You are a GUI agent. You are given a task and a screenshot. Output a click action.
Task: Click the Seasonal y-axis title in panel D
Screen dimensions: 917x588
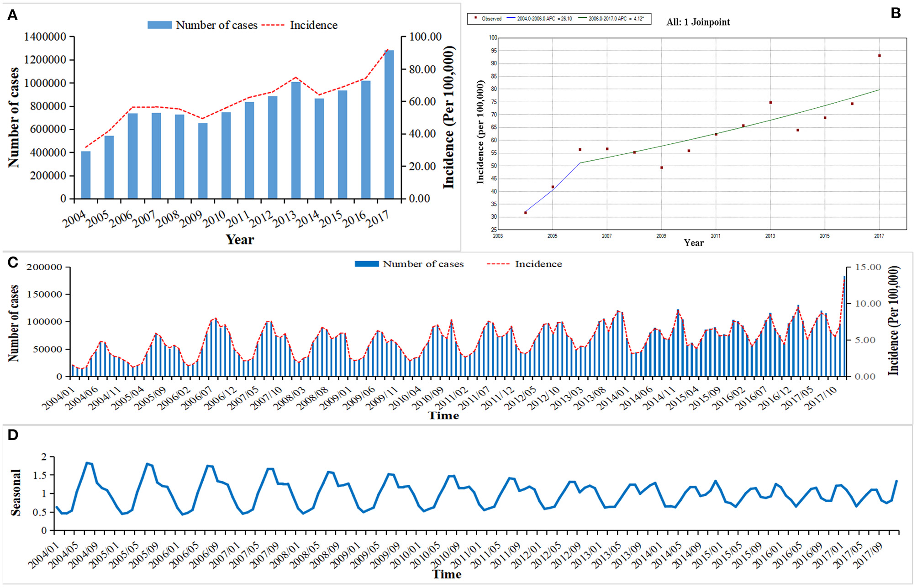click(x=16, y=493)
